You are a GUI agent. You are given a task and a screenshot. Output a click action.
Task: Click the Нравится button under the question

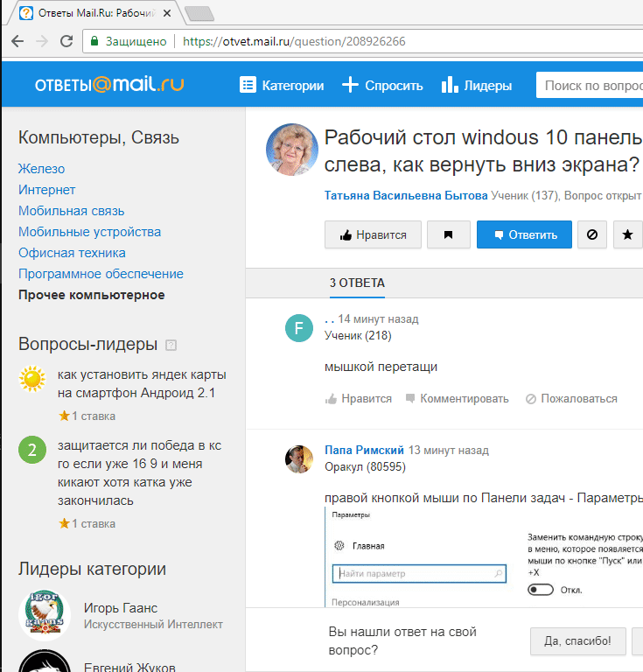coord(373,234)
